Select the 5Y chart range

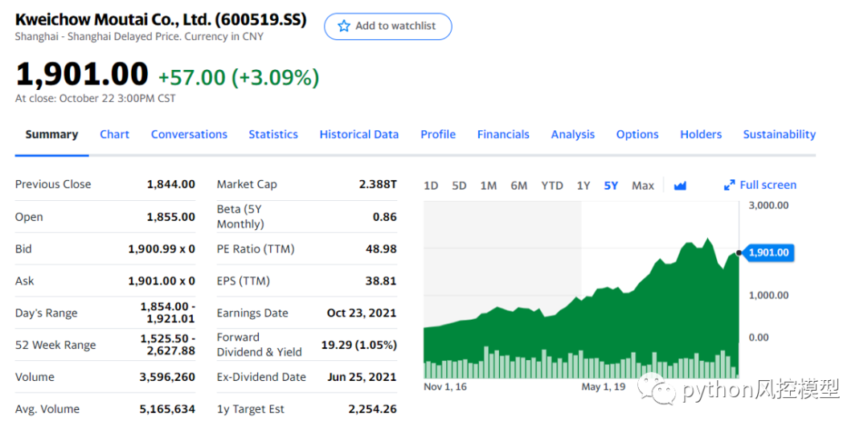[611, 186]
